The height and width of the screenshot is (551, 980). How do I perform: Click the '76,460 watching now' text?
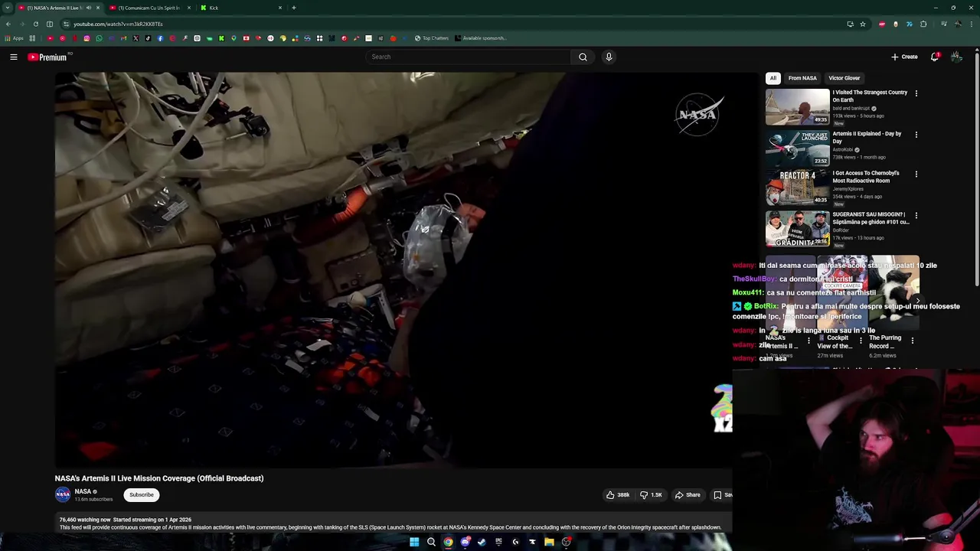(x=85, y=520)
